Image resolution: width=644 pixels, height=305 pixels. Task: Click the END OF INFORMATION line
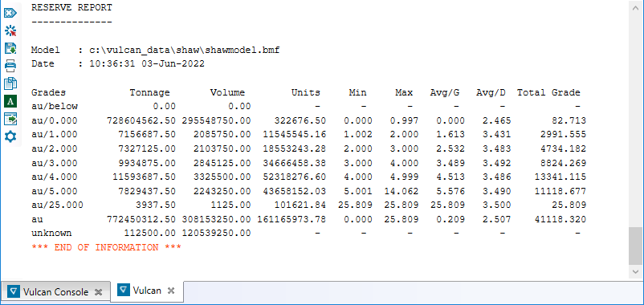pyautogui.click(x=106, y=247)
